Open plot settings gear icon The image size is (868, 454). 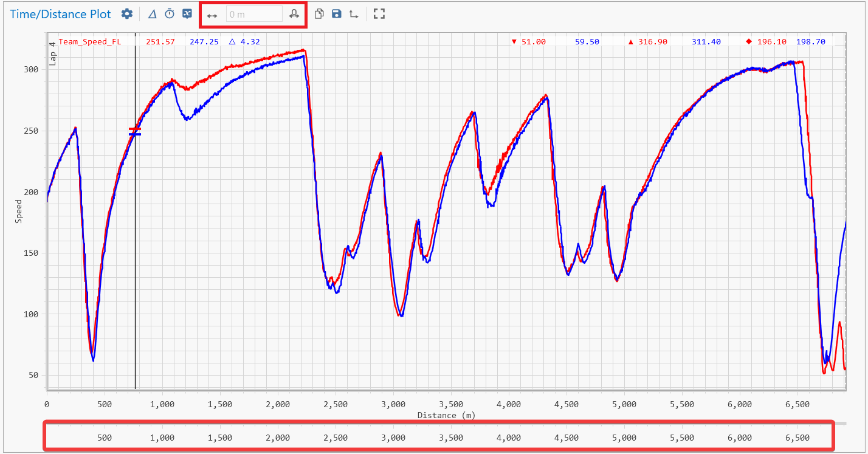click(126, 14)
